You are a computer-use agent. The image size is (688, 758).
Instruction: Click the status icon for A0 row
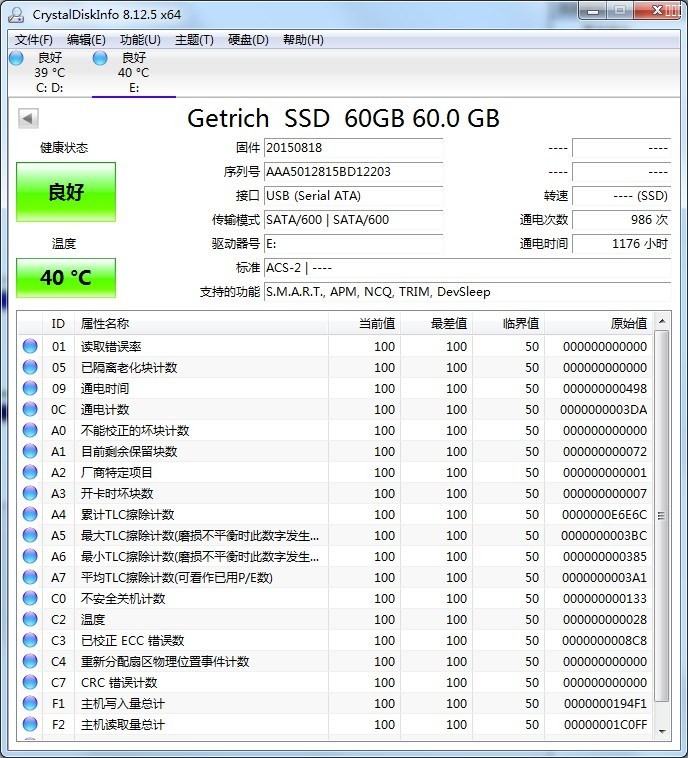[30, 430]
